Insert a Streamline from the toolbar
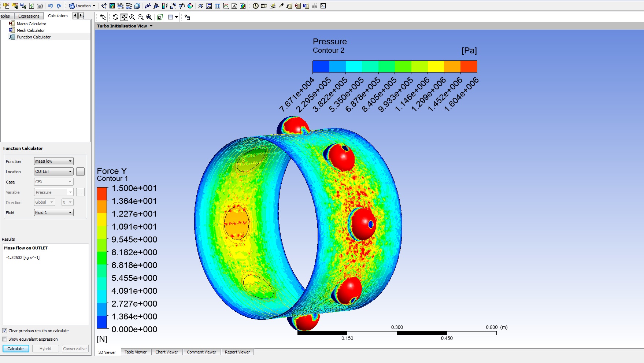Image resolution: width=644 pixels, height=363 pixels. pos(121,6)
